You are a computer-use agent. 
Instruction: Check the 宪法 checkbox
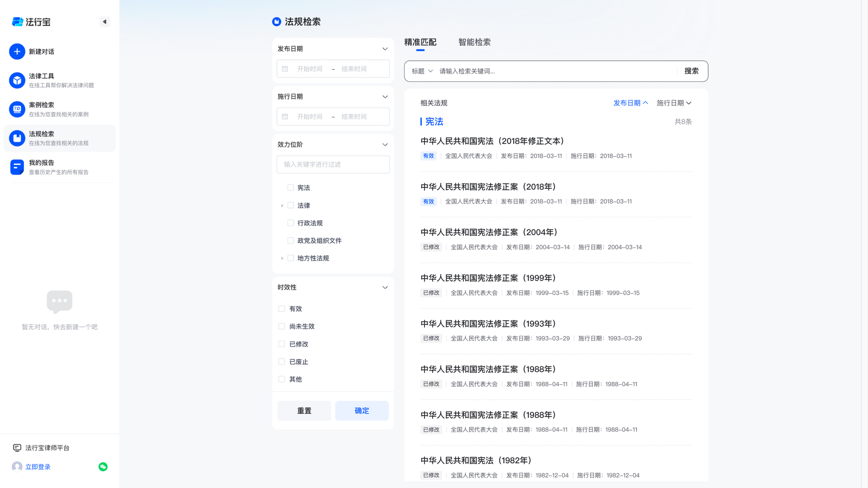point(291,188)
